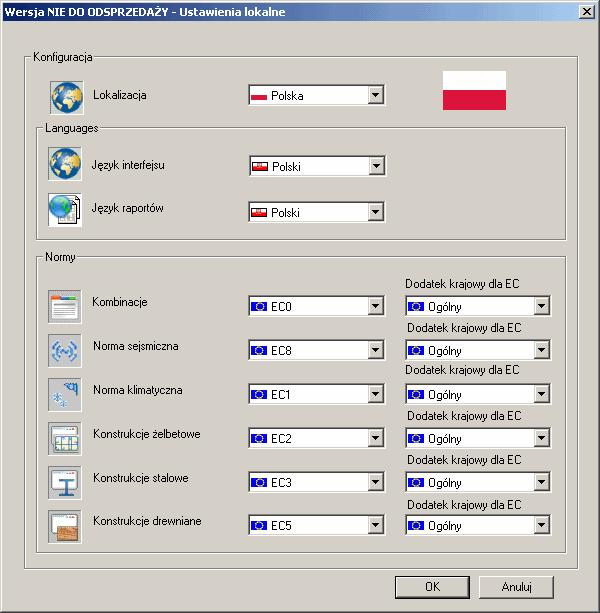Open the Język raportów dropdown
600x613 pixels.
(x=317, y=212)
